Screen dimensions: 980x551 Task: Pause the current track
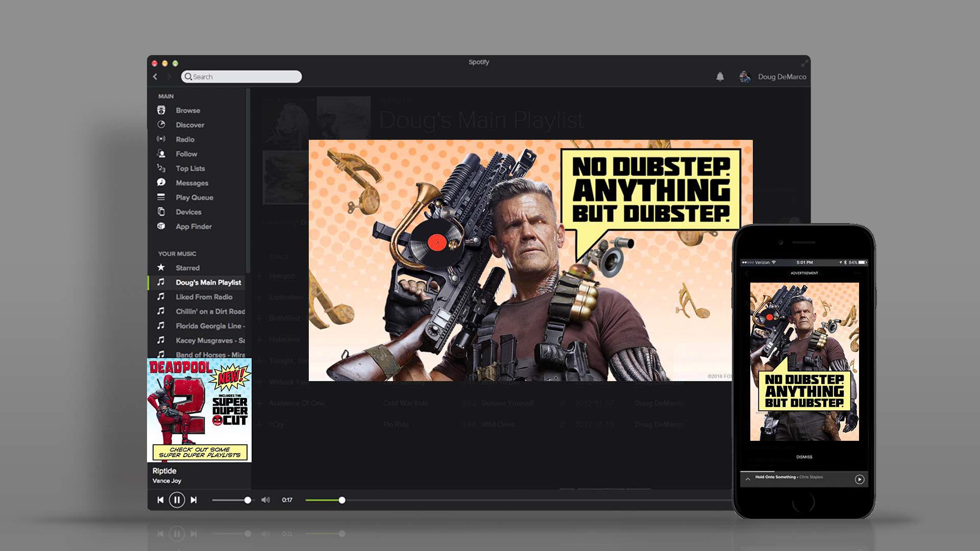(177, 500)
